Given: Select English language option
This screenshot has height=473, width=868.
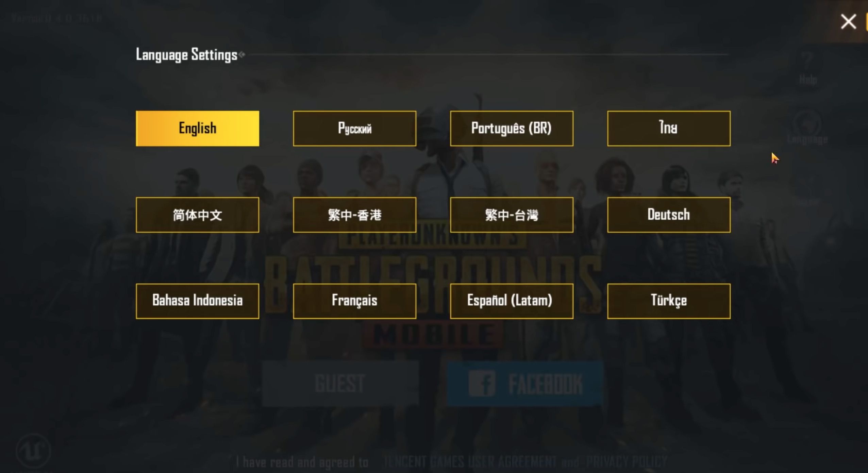Looking at the screenshot, I should (x=197, y=128).
